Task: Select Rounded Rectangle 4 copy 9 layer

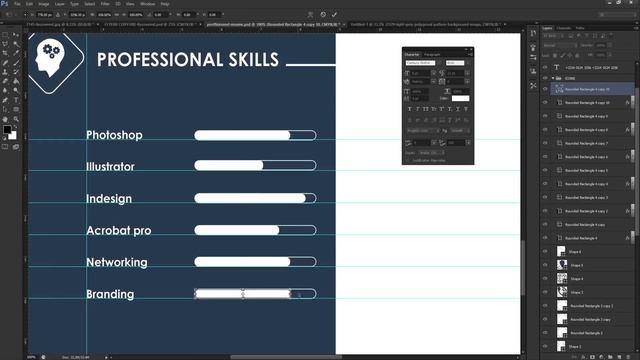Action: pyautogui.click(x=592, y=116)
